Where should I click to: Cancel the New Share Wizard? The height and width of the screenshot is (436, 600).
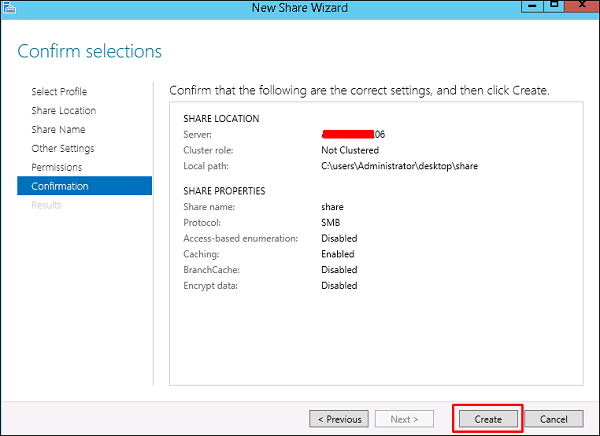coord(553,419)
